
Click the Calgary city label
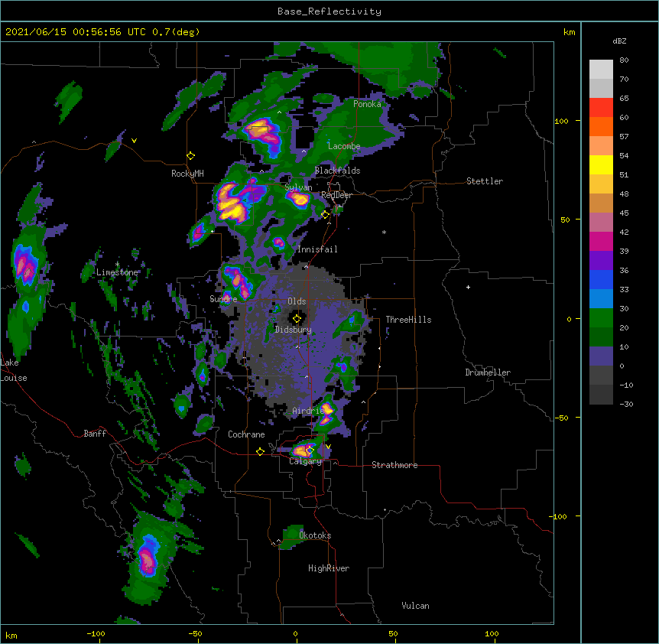(x=306, y=461)
